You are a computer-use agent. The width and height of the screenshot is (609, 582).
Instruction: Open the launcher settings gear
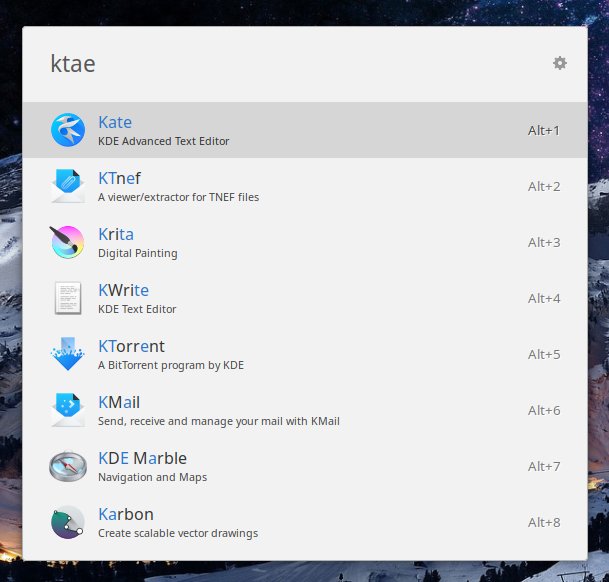[560, 63]
